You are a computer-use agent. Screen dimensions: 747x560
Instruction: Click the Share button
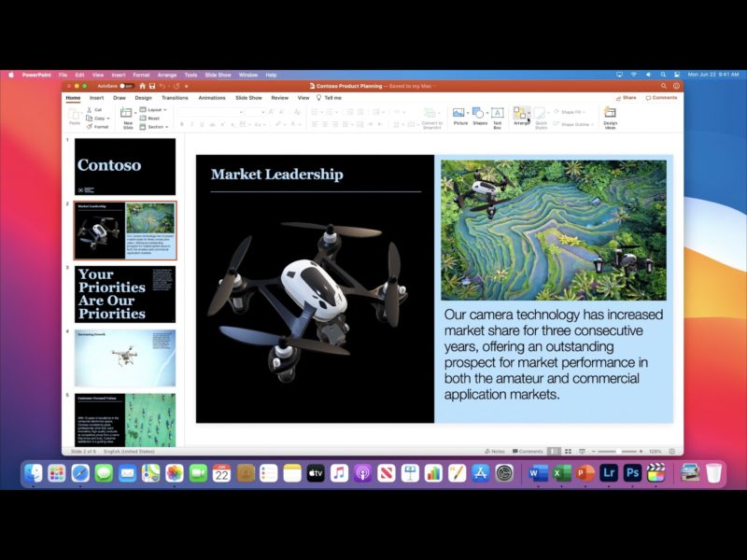point(626,98)
